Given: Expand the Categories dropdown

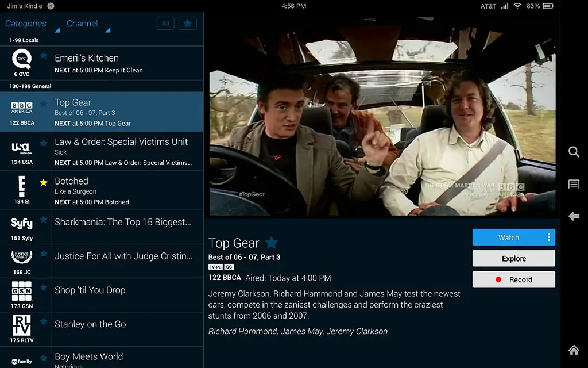Looking at the screenshot, I should pyautogui.click(x=32, y=24).
